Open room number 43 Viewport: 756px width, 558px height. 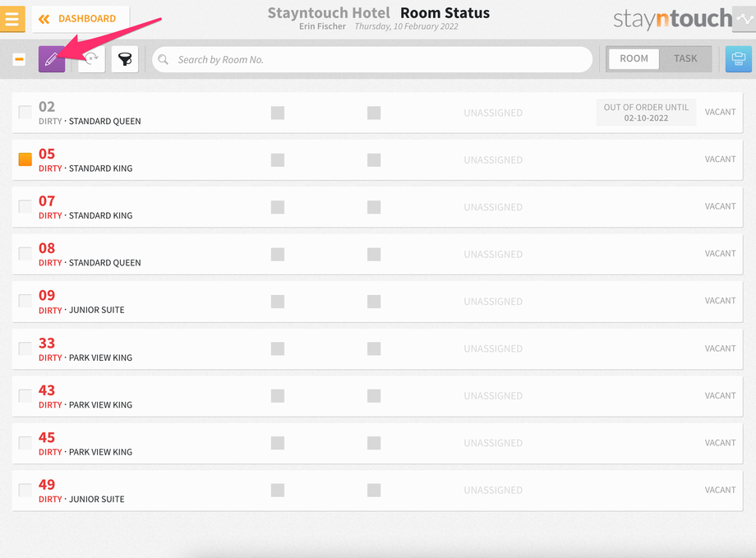point(47,390)
